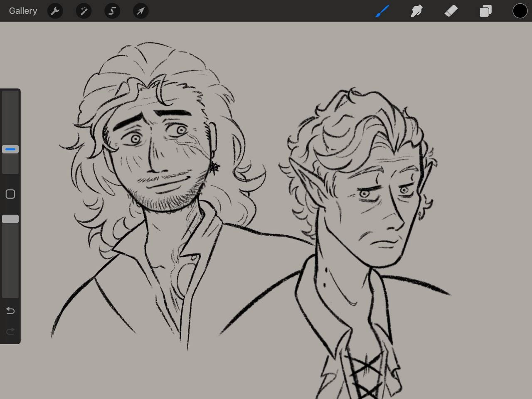Click the brush opacity slider handle
The image size is (532, 399).
click(10, 219)
